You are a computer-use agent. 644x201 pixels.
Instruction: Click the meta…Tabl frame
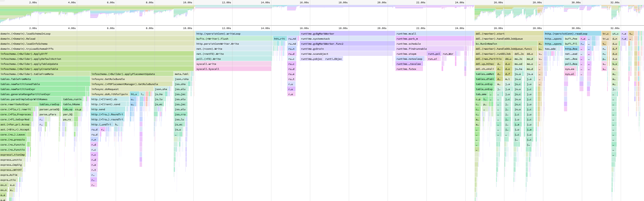(x=182, y=74)
